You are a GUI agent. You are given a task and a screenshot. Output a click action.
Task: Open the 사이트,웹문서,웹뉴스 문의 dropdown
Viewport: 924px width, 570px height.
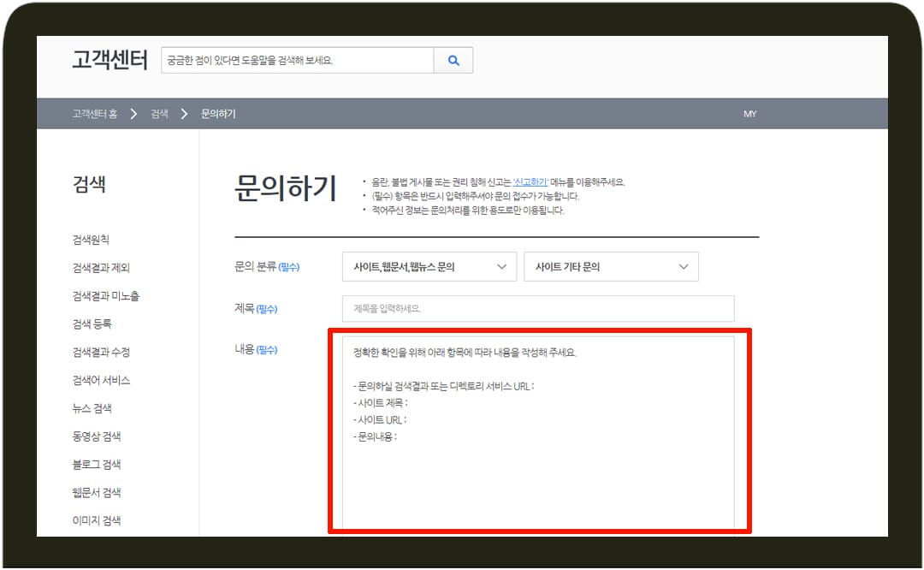click(x=428, y=266)
